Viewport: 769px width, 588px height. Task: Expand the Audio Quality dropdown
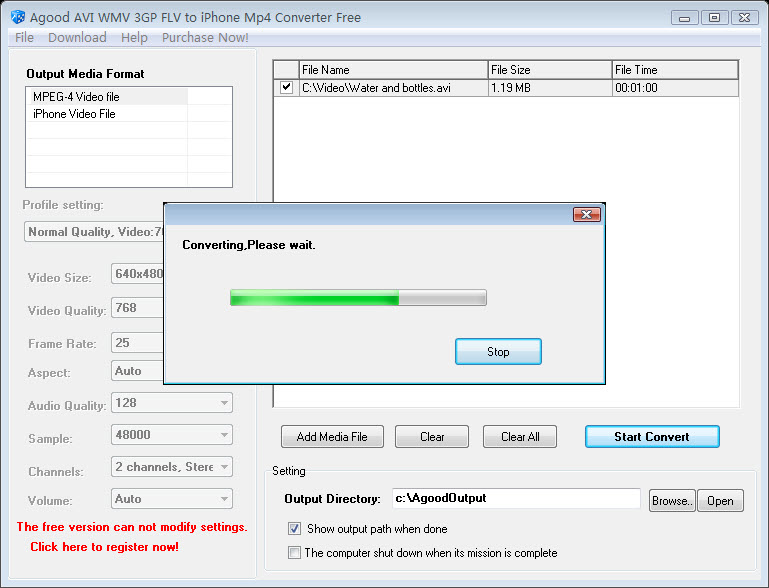pos(224,403)
